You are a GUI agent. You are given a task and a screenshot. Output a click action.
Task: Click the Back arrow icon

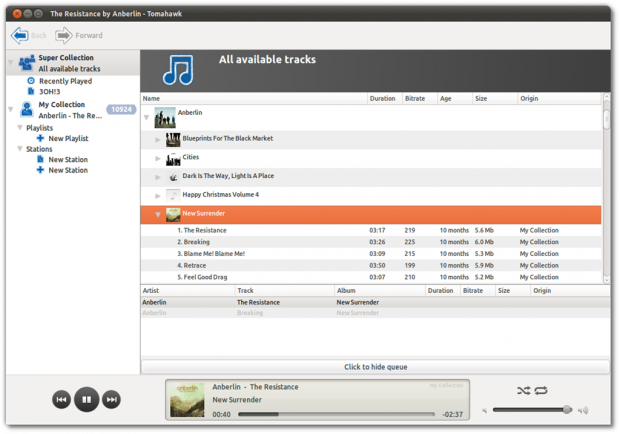pyautogui.click(x=20, y=36)
